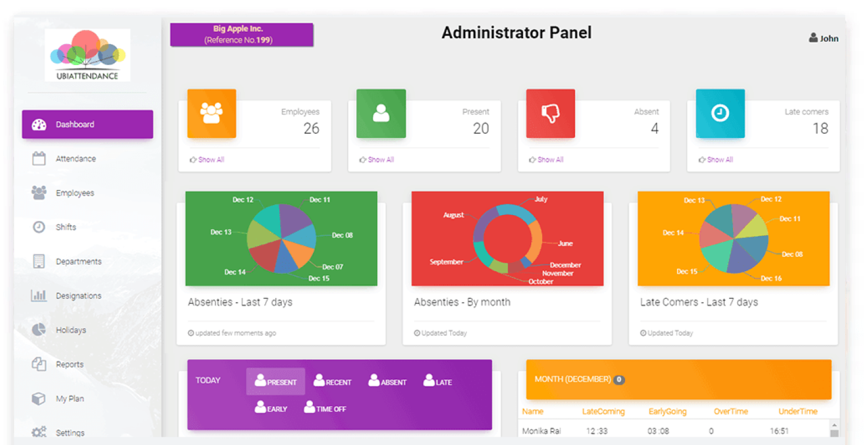This screenshot has width=868, height=445.
Task: Click the Employees count 26
Action: pos(312,128)
